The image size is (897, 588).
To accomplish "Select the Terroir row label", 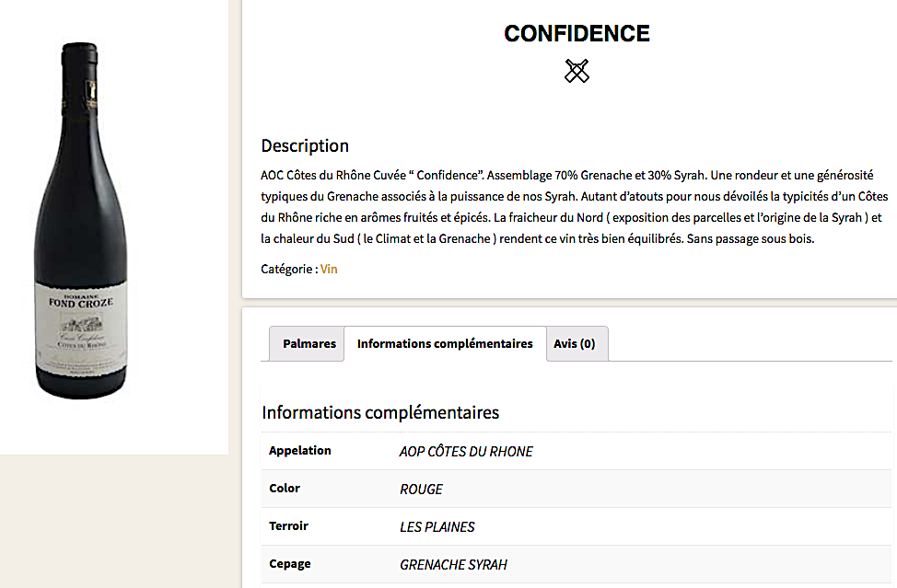I will 288,526.
